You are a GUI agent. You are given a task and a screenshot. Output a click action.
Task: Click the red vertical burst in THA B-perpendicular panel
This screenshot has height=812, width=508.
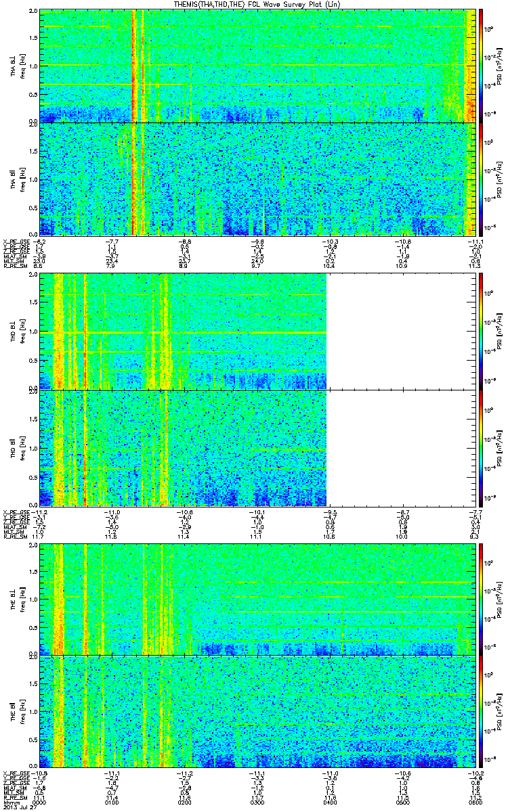pos(134,66)
